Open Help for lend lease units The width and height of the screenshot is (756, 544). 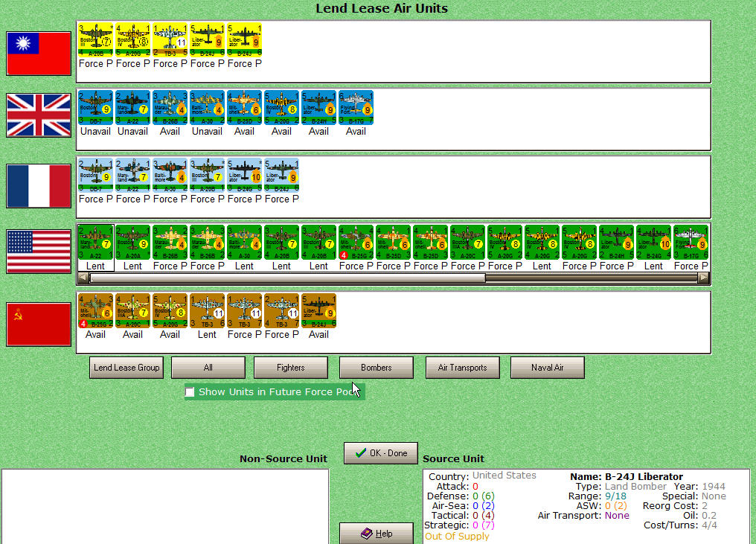[376, 534]
